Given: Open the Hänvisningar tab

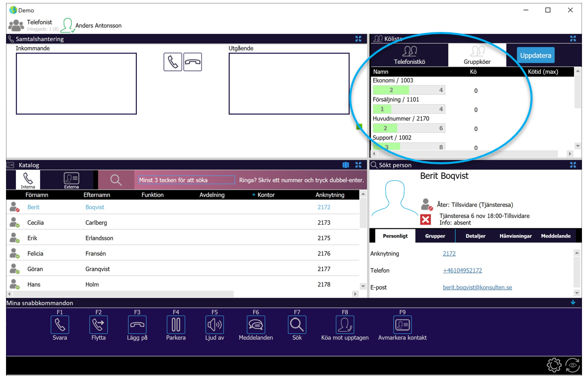Looking at the screenshot, I should [515, 236].
